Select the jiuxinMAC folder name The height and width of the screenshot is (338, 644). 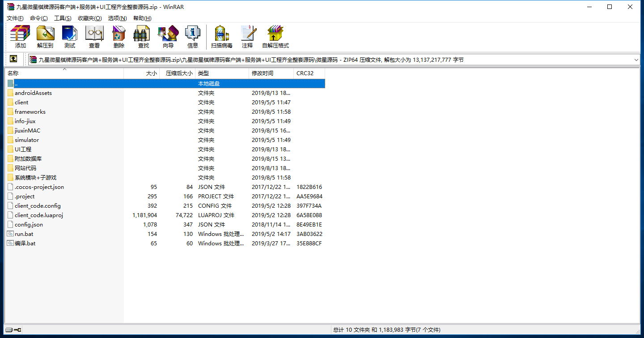click(x=28, y=131)
